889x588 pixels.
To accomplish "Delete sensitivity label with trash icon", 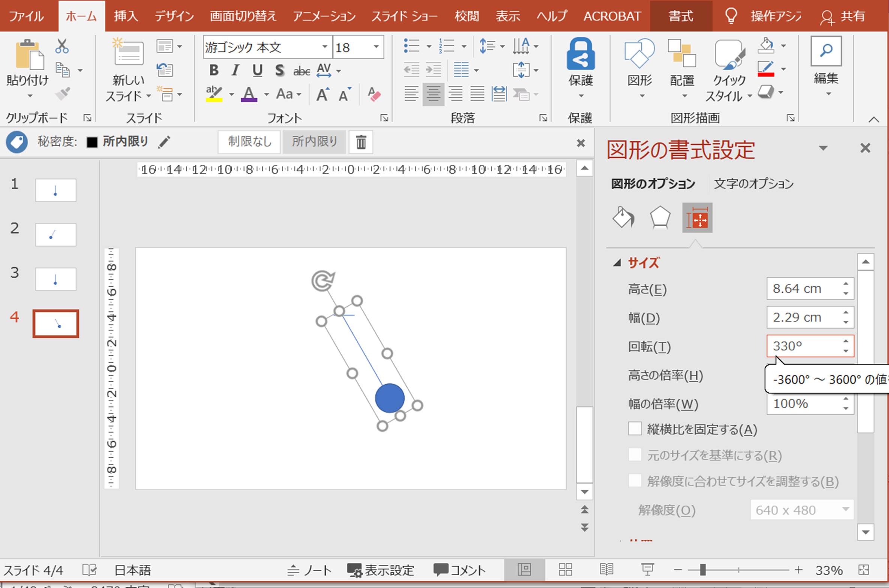I will (361, 142).
